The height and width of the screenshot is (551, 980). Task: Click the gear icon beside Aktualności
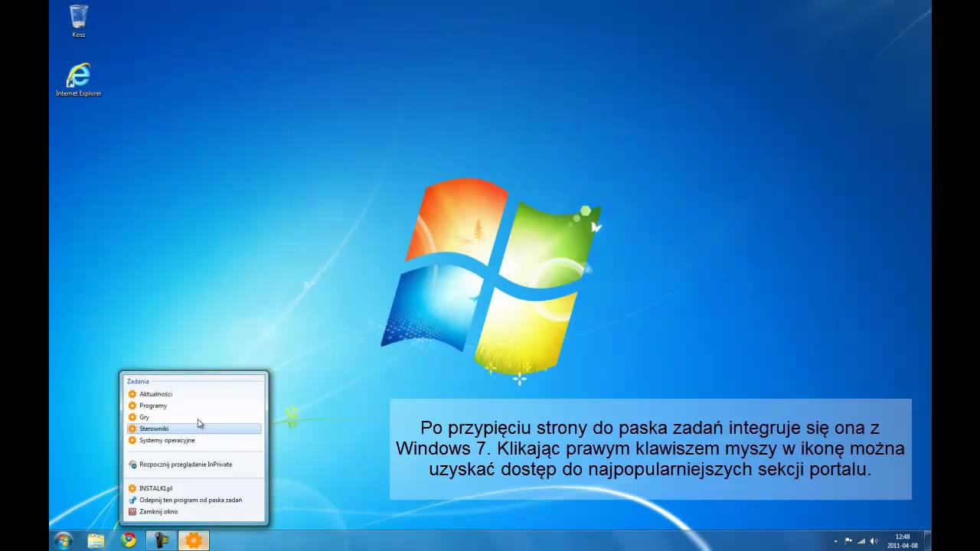[x=132, y=394]
